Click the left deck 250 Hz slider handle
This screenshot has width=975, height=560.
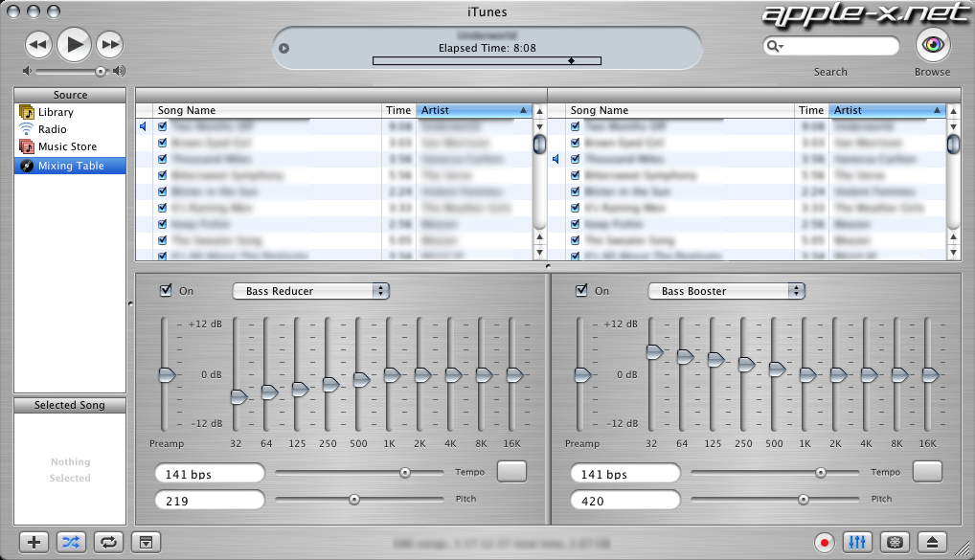[330, 385]
